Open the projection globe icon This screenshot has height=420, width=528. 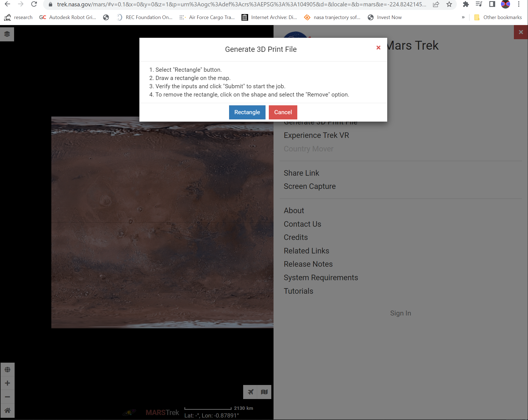[x=7, y=370]
